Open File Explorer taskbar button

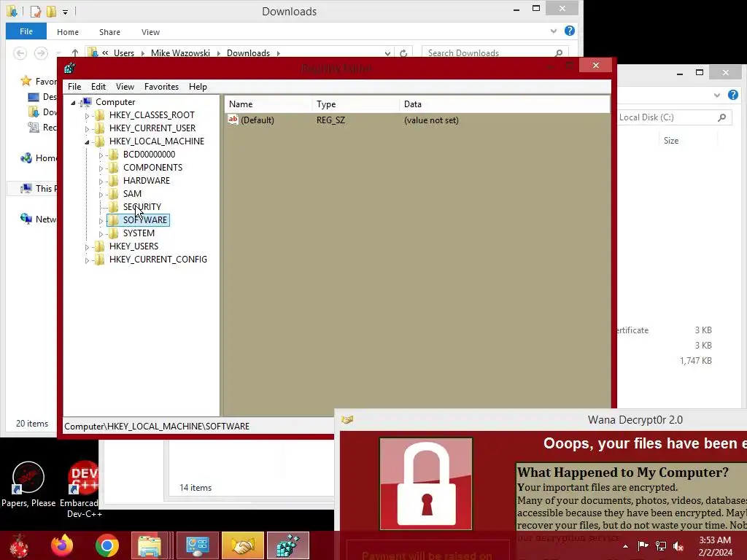pos(150,545)
